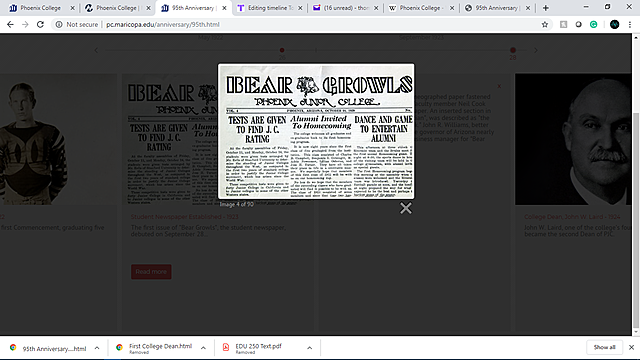Click the John W. Laird portrait
640x360 pixels.
point(573,139)
